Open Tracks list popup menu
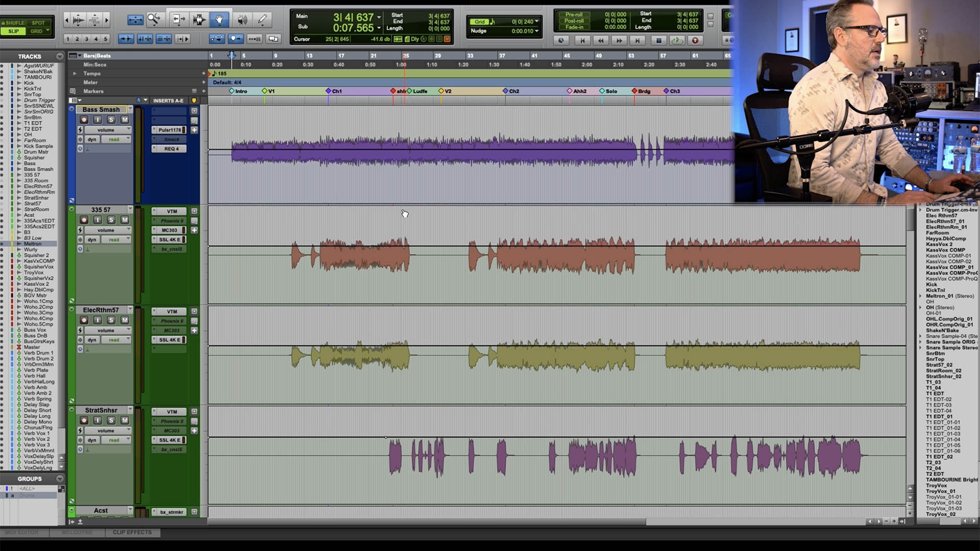The image size is (980, 551). pyautogui.click(x=60, y=56)
